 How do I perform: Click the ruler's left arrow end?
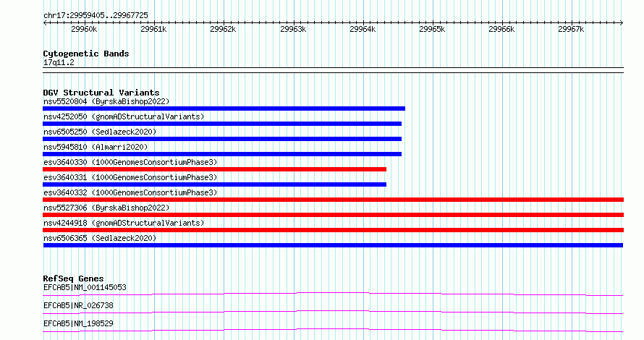(45, 23)
